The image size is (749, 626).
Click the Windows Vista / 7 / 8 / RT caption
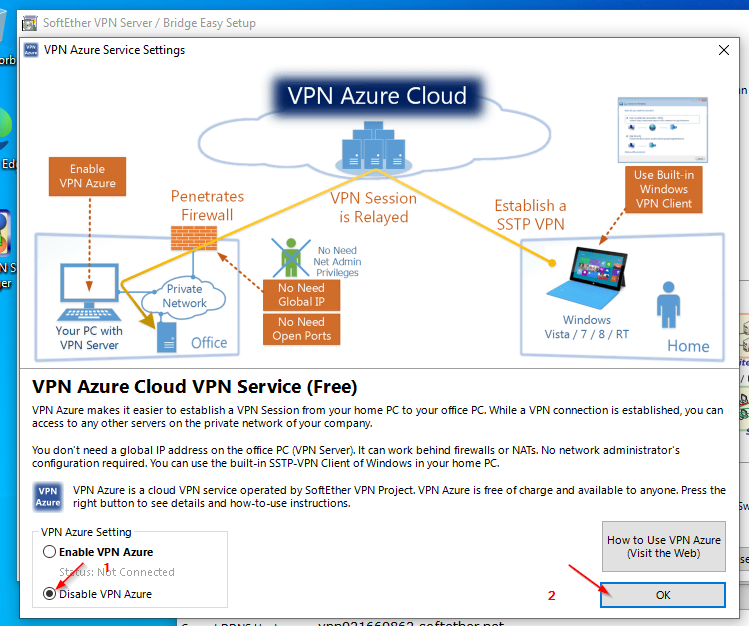[587, 327]
